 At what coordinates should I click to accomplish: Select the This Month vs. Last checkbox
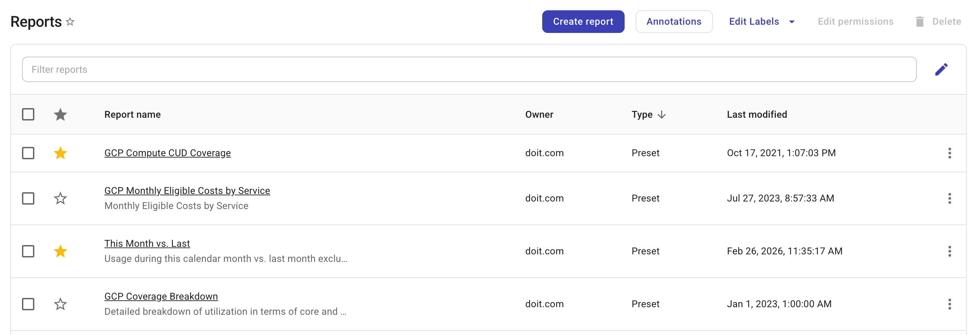tap(28, 251)
